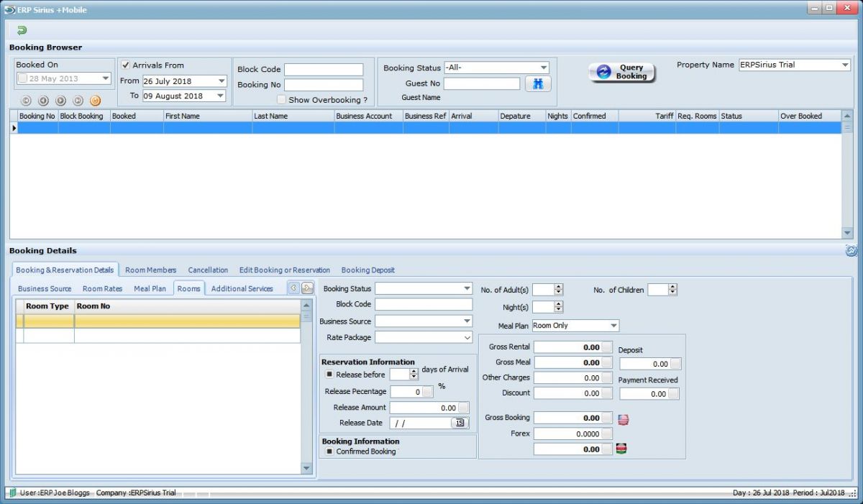Click the Query Booking button
The width and height of the screenshot is (863, 504).
tap(622, 73)
